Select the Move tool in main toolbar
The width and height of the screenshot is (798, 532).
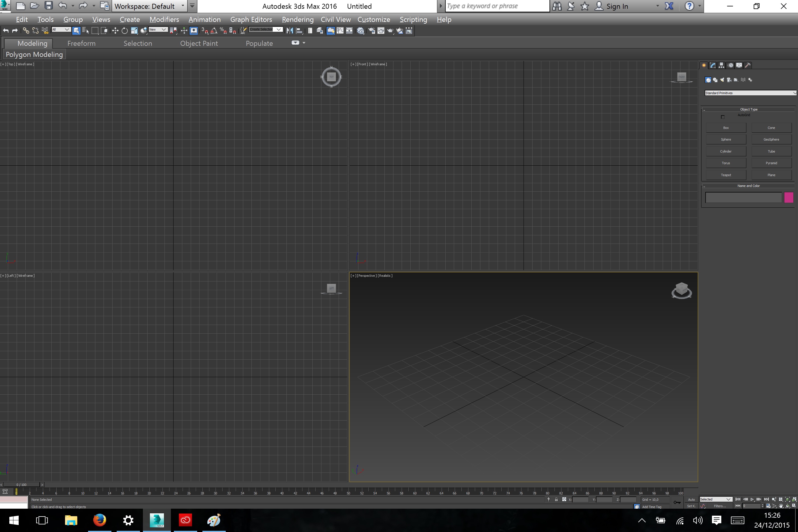[115, 31]
